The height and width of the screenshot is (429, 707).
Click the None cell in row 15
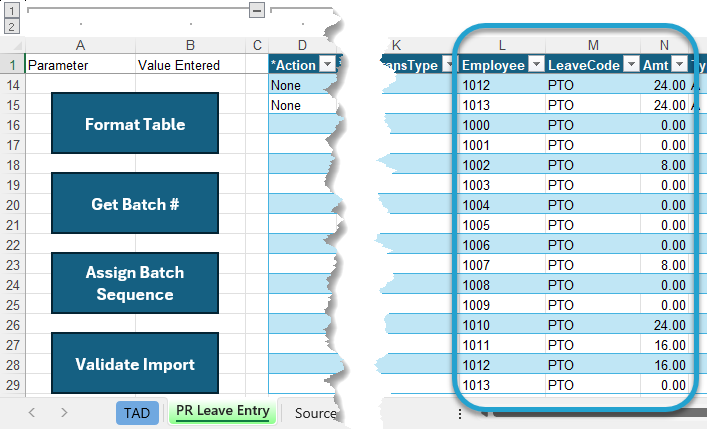point(302,105)
